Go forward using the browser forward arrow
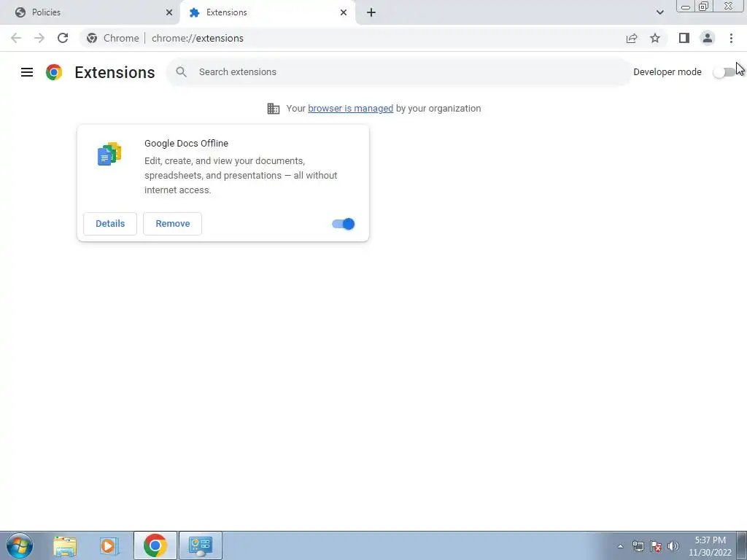 (x=39, y=38)
